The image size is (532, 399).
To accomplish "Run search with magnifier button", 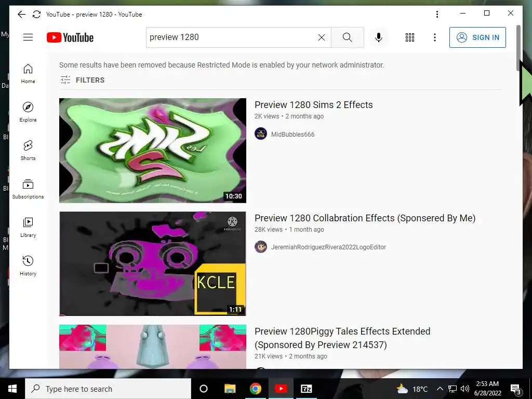I will 347,37.
